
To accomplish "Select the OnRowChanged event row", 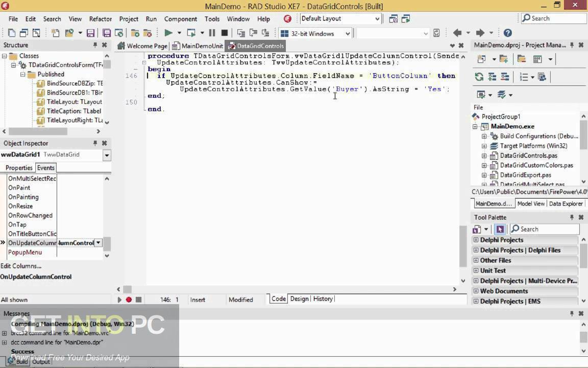I will coord(32,216).
